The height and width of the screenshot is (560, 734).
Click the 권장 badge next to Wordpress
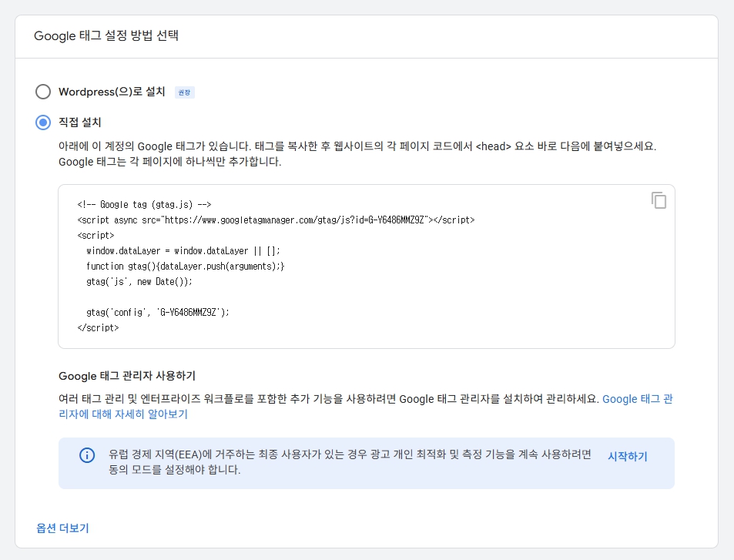point(184,92)
